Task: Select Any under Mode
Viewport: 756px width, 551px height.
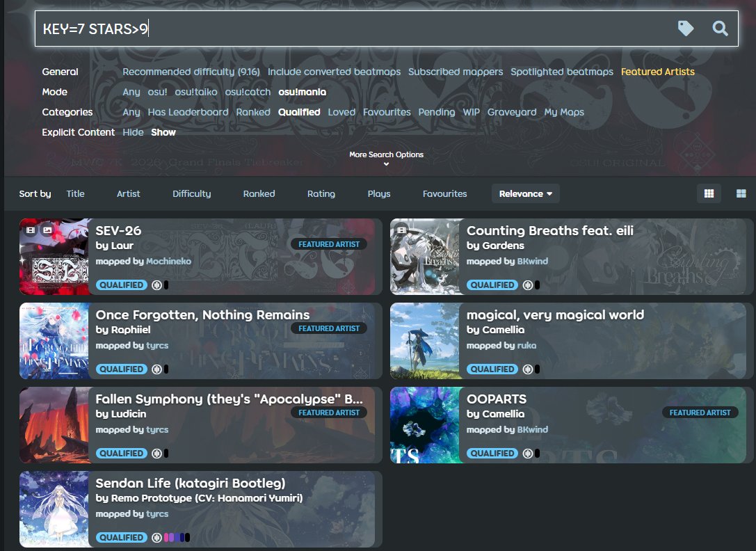Action: (x=131, y=92)
